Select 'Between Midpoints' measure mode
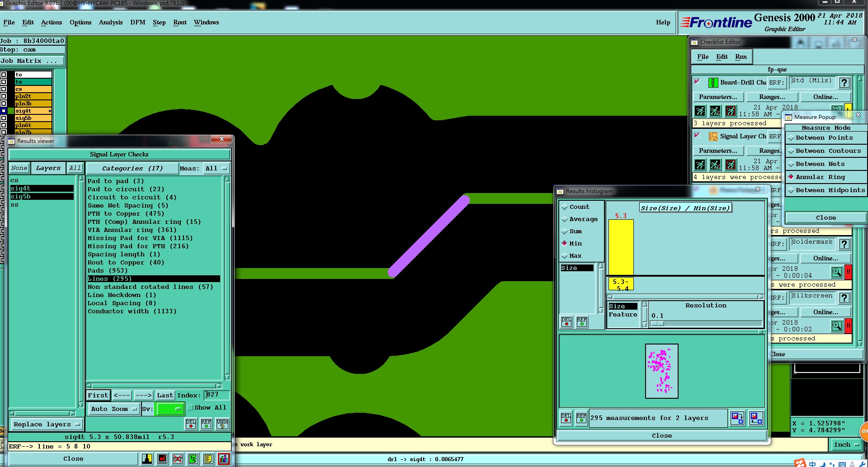This screenshot has width=868, height=467. click(826, 190)
